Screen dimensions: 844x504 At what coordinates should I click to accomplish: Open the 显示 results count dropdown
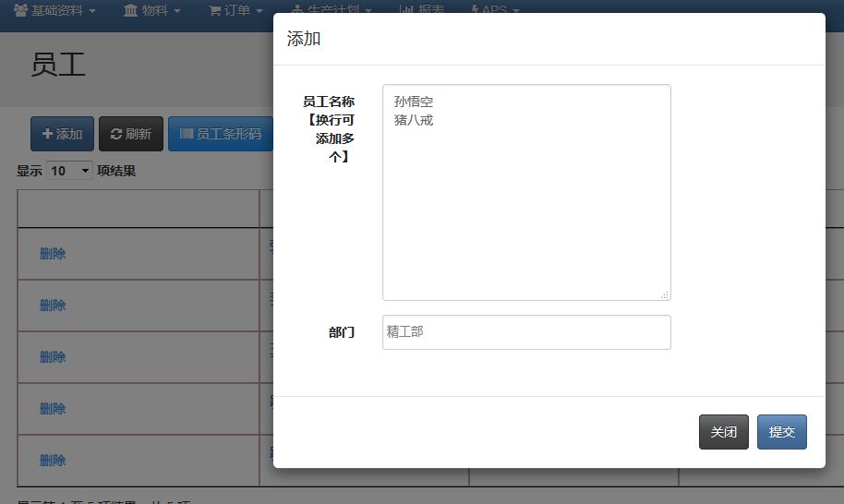click(70, 171)
